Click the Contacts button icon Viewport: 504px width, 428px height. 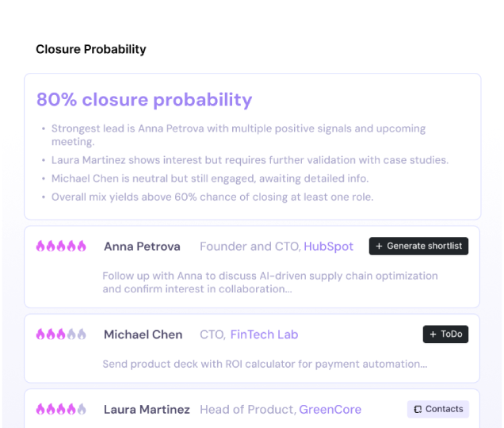[x=418, y=410]
